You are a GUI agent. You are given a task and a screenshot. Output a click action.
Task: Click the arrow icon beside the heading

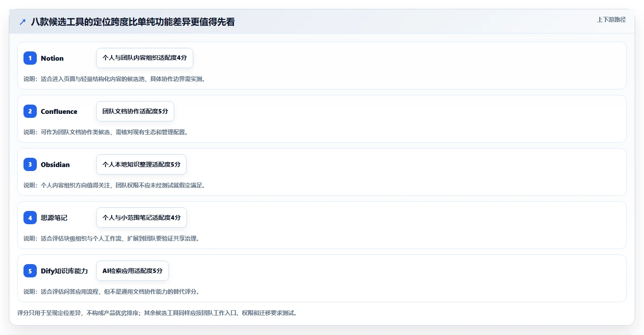point(23,22)
